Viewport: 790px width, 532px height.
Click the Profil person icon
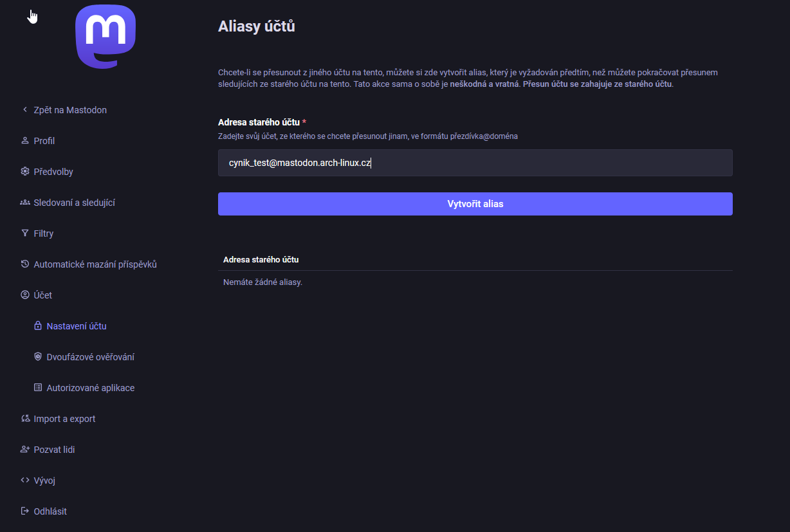pyautogui.click(x=25, y=141)
